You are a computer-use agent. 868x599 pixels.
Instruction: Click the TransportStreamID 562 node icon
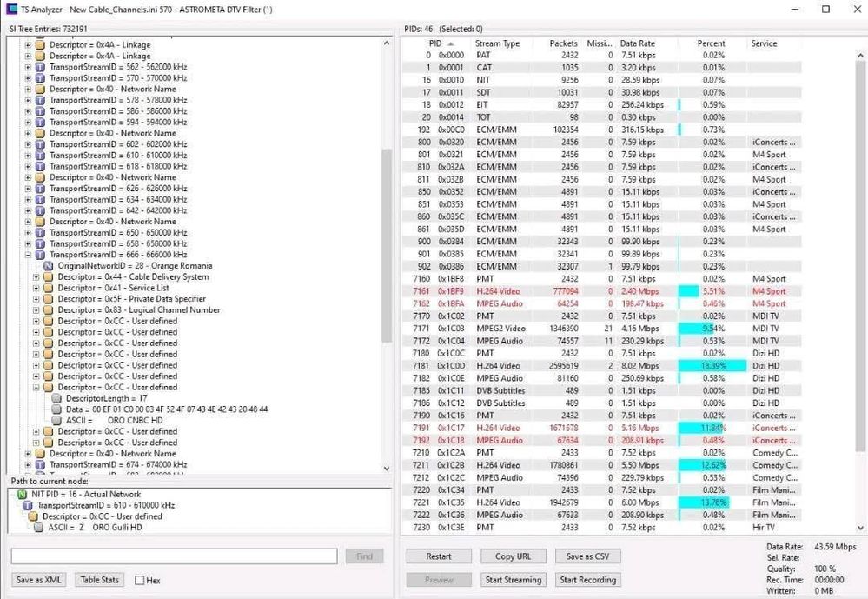coord(40,67)
